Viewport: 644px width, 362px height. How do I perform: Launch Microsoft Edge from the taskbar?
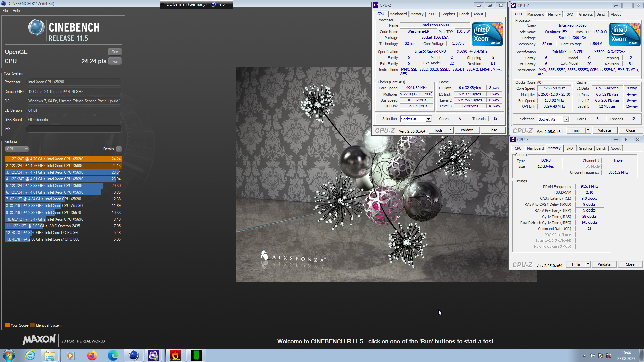(x=113, y=355)
